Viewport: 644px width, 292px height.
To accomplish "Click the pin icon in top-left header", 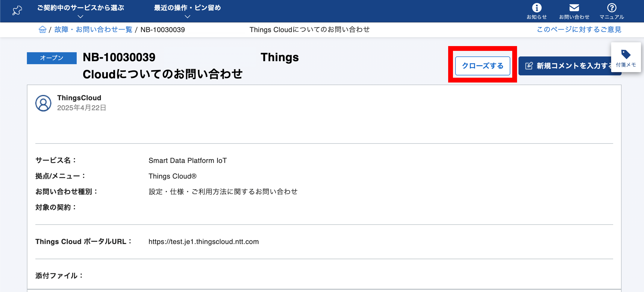I will pyautogui.click(x=17, y=11).
